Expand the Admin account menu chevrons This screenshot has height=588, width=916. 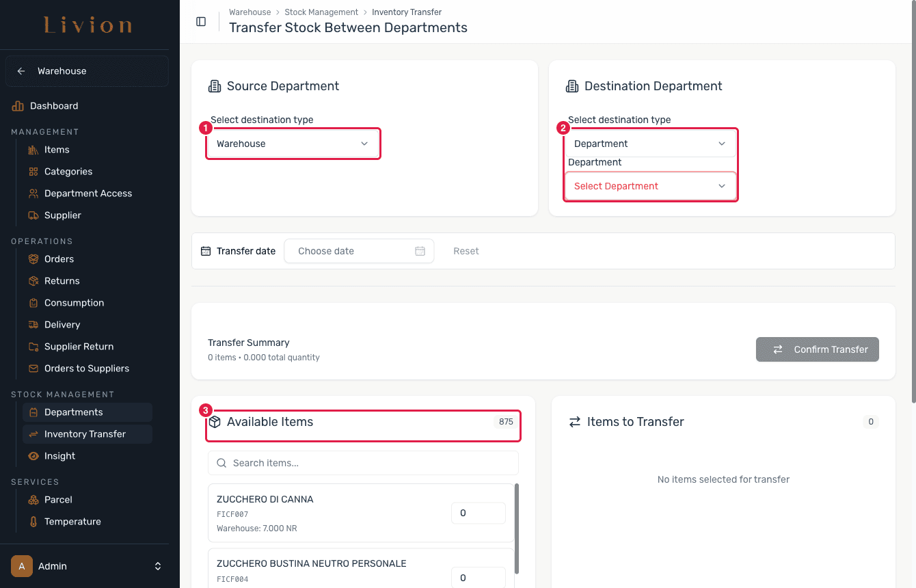click(158, 566)
